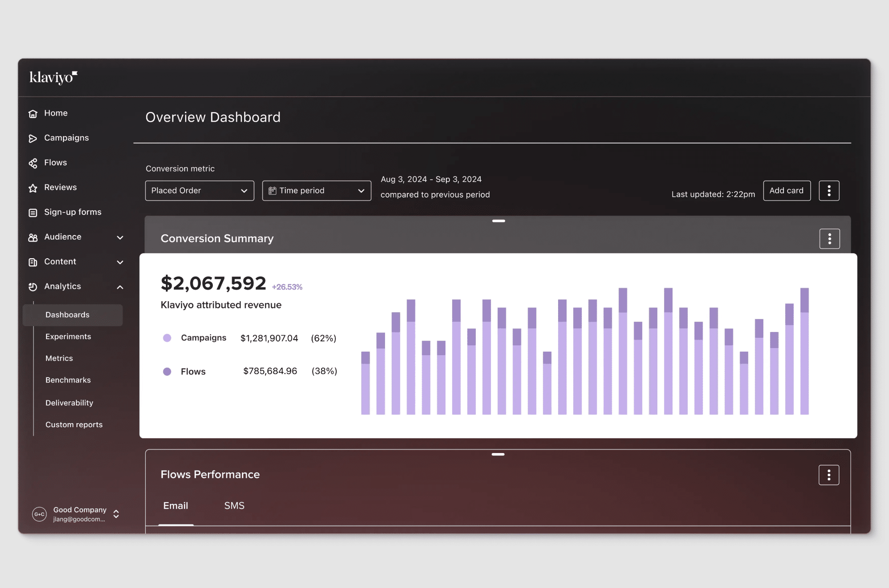Click the Add card button
This screenshot has width=889, height=588.
click(786, 191)
